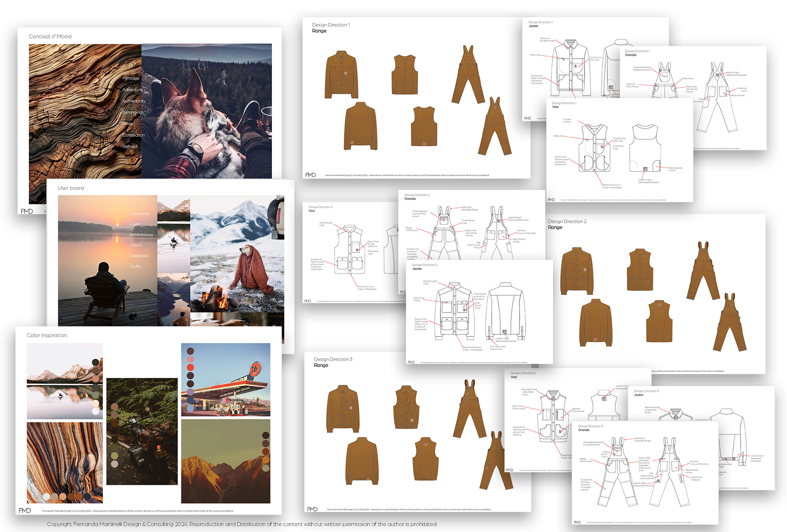Click the 'Outdoorsy' user board keyword
787x532 pixels.
[139, 213]
